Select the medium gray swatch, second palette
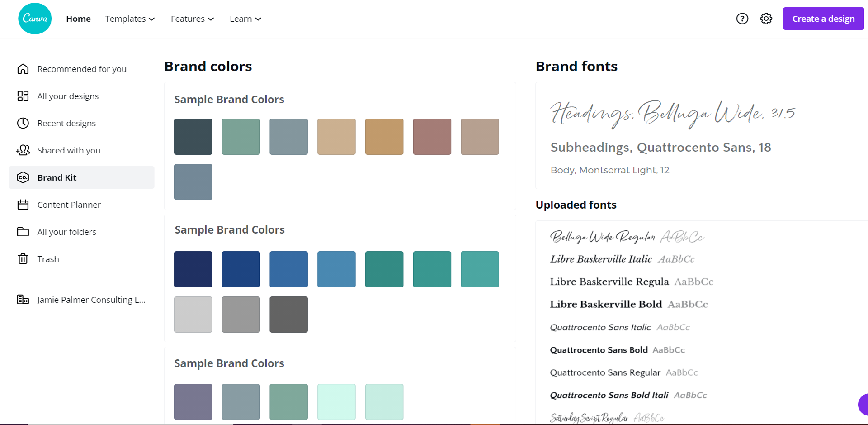 coord(241,315)
